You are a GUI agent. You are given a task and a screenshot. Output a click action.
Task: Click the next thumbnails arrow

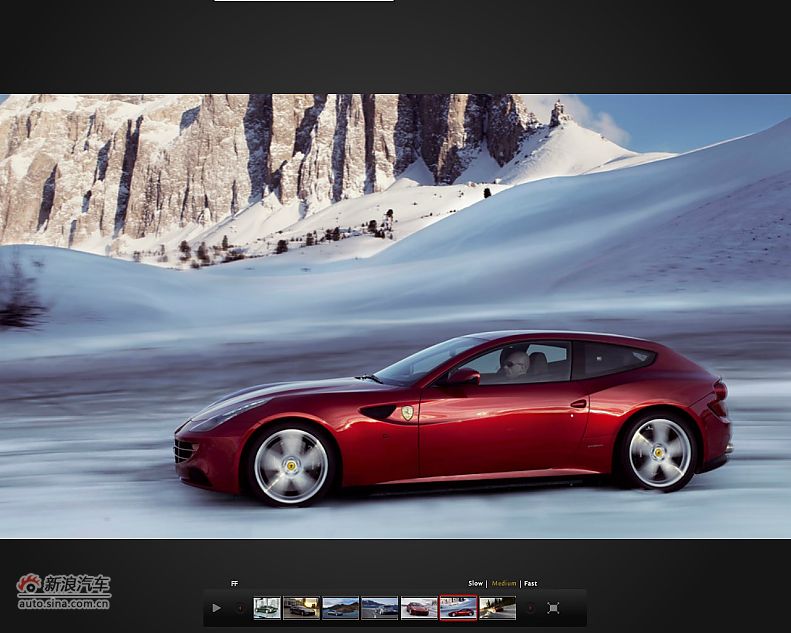coord(530,608)
